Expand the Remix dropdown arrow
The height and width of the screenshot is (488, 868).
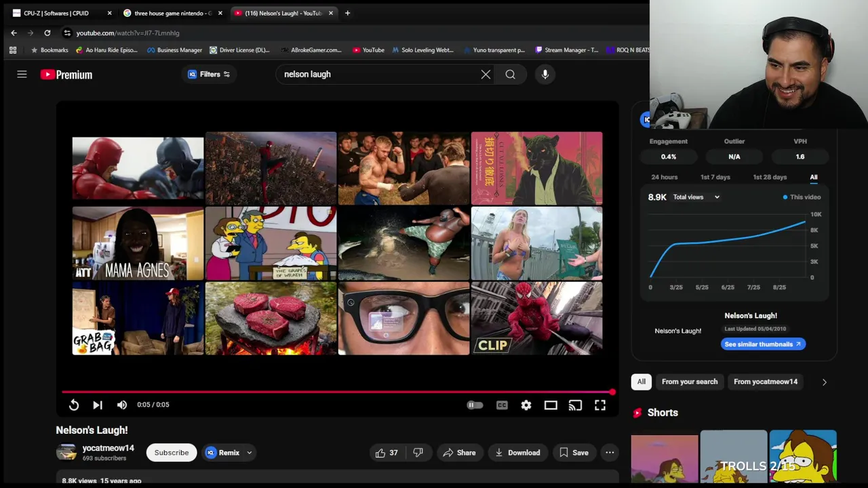coord(249,453)
